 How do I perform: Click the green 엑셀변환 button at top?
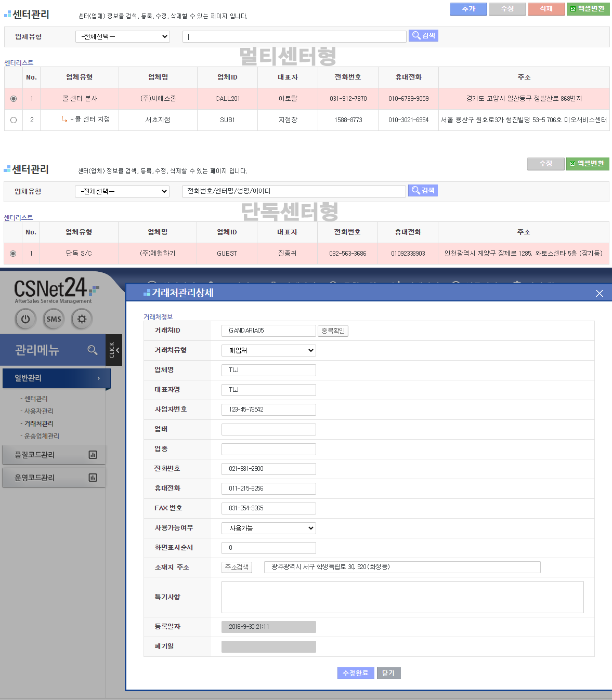click(x=588, y=9)
